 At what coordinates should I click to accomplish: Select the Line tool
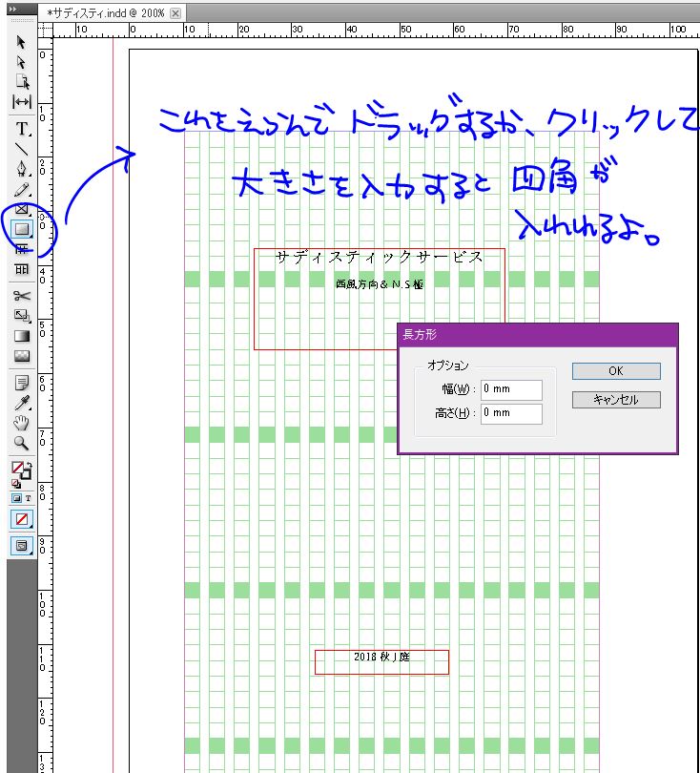pyautogui.click(x=21, y=149)
